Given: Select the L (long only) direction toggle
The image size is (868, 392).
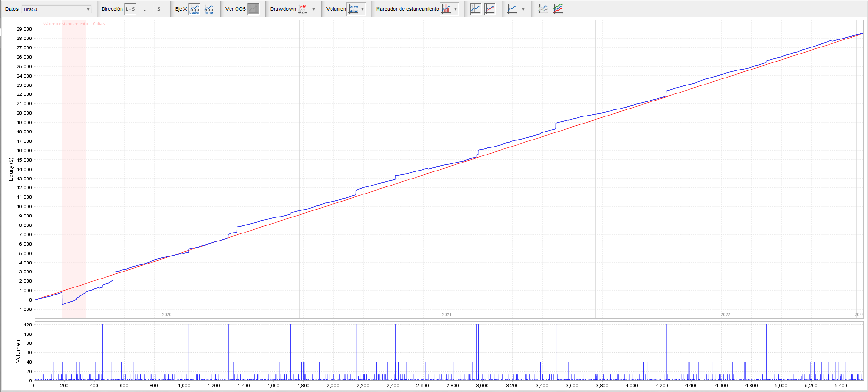Looking at the screenshot, I should (144, 9).
